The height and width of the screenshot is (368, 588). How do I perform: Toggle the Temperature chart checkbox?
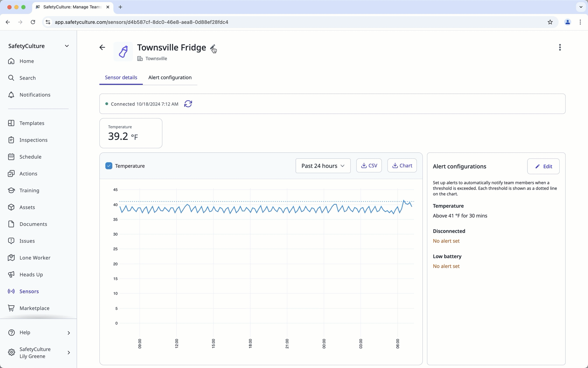(x=109, y=166)
